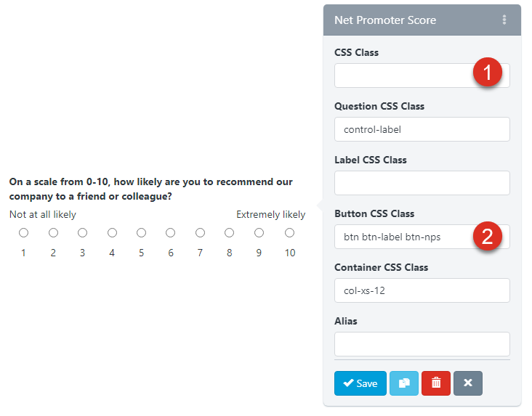
Task: Click the Container CSS Class field
Action: coord(422,290)
